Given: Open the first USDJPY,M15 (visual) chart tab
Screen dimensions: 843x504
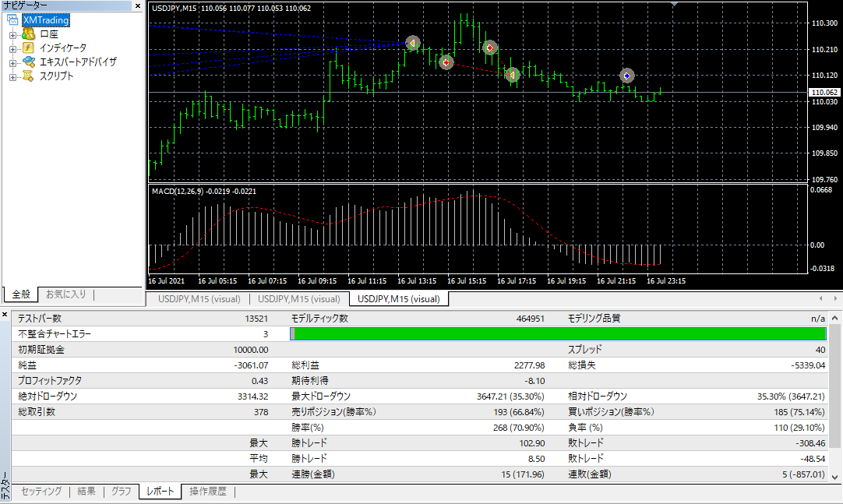Looking at the screenshot, I should pyautogui.click(x=199, y=299).
